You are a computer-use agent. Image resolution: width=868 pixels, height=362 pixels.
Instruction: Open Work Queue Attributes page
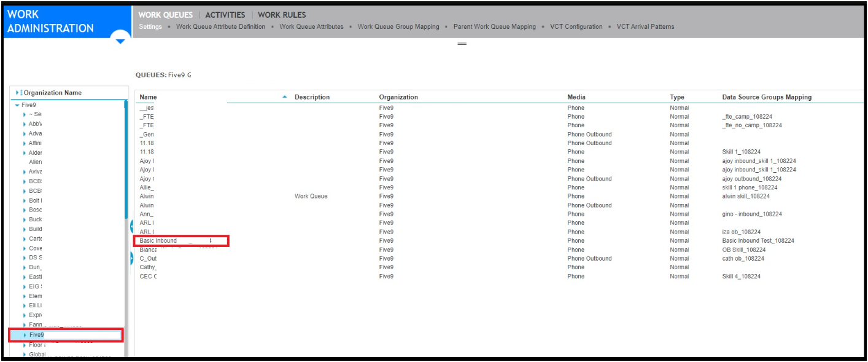point(311,26)
